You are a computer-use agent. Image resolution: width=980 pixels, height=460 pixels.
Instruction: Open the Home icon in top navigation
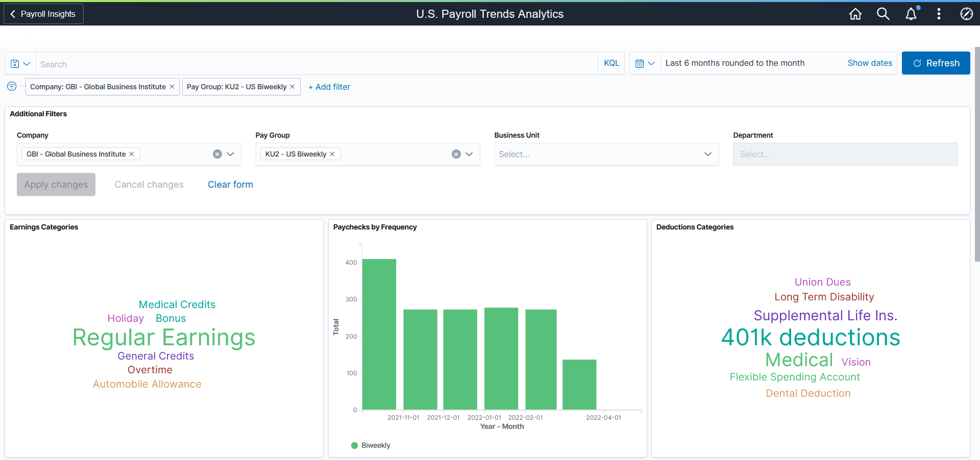click(x=855, y=14)
